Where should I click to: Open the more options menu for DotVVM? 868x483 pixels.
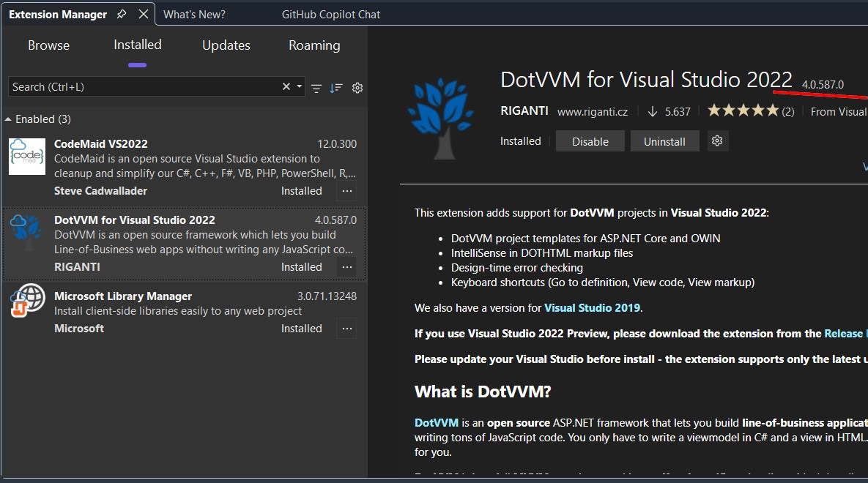tap(347, 267)
